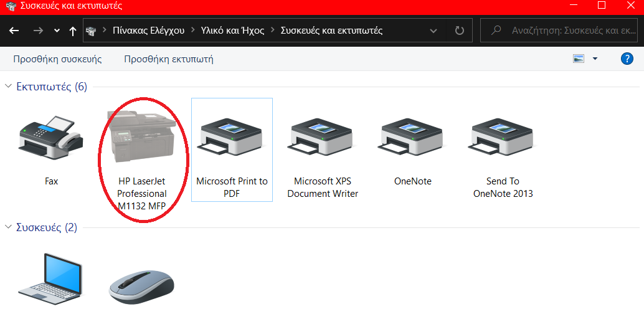Click the Send To OneNote 2013 label

pos(503,188)
